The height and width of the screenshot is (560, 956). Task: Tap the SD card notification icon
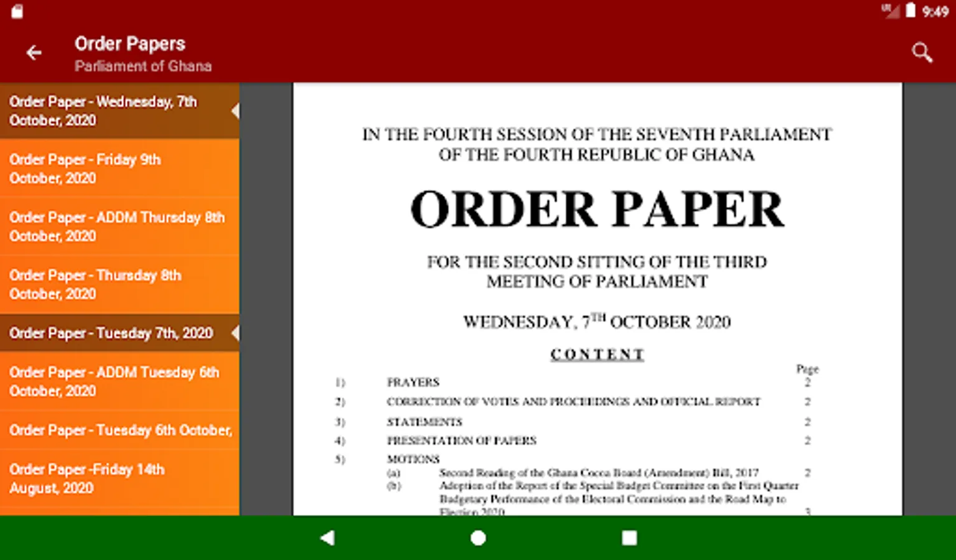[17, 11]
